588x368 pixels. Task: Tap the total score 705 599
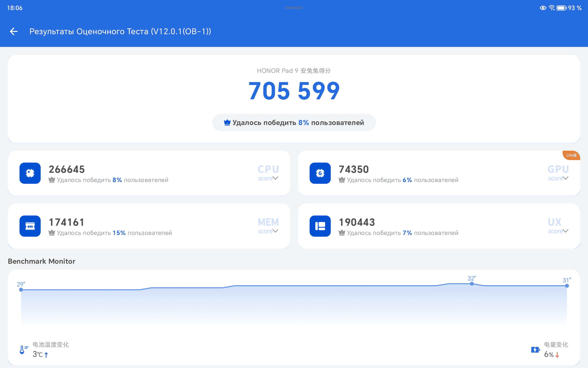pyautogui.click(x=294, y=91)
